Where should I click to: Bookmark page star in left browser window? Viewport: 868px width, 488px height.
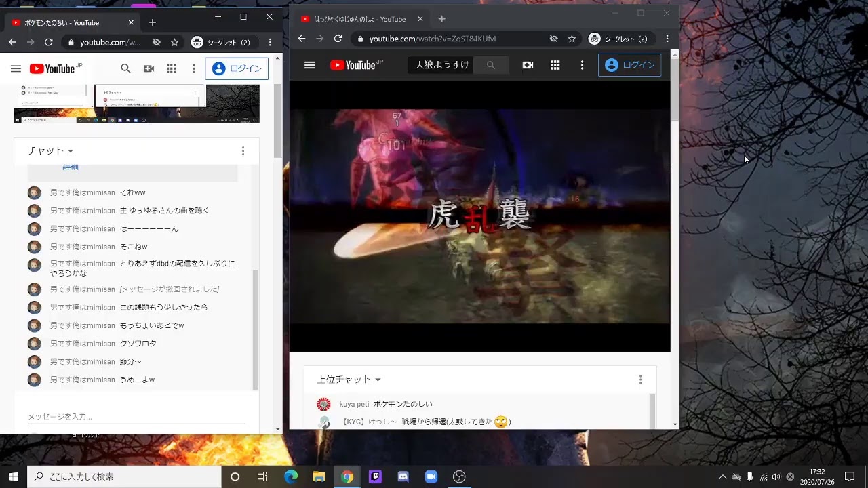[x=174, y=42]
